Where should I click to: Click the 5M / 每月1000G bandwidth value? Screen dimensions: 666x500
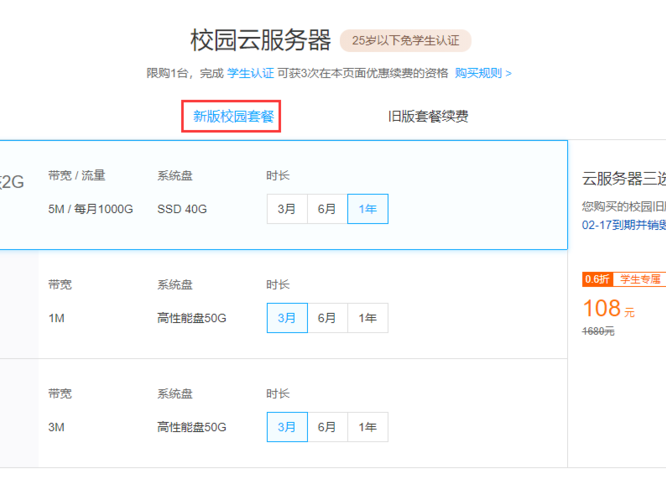(90, 209)
